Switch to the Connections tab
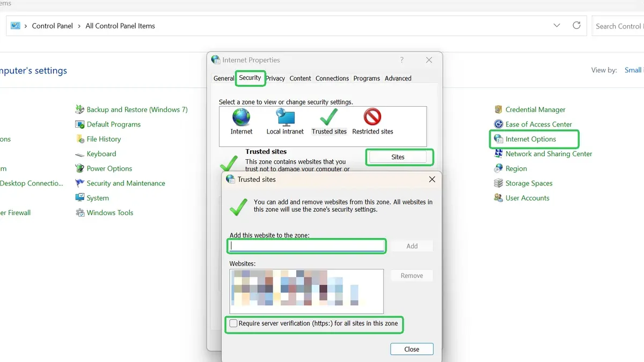The height and width of the screenshot is (362, 644). [332, 78]
